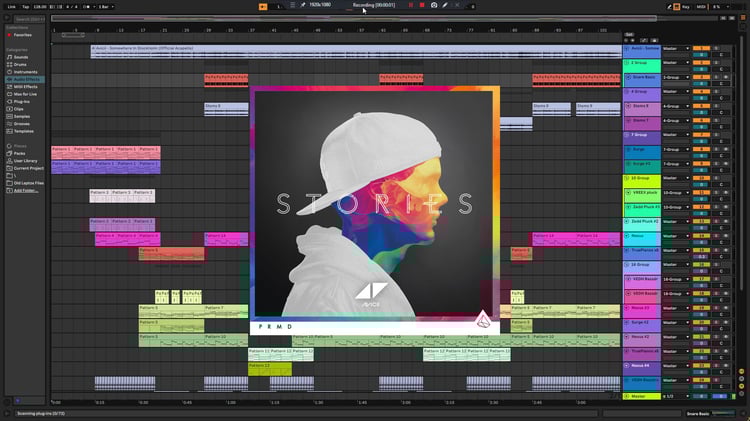
Task: Open the Templates browser category
Action: pyautogui.click(x=23, y=131)
